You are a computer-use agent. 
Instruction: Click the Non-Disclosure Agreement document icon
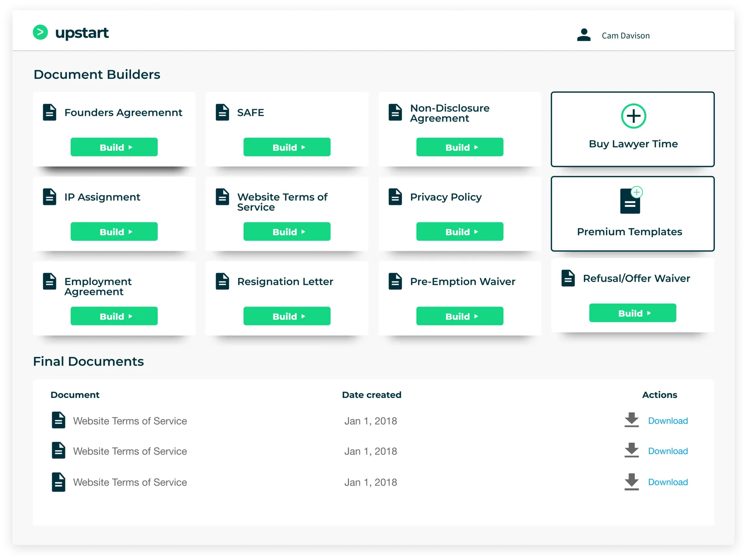pyautogui.click(x=395, y=112)
